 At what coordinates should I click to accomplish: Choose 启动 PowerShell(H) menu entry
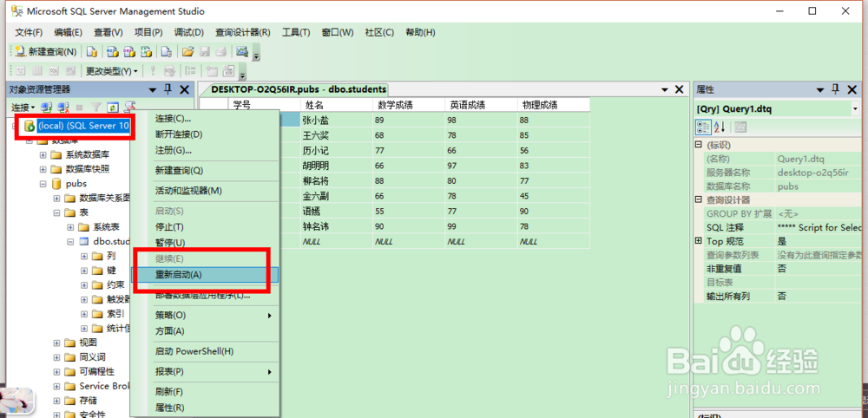(x=204, y=351)
